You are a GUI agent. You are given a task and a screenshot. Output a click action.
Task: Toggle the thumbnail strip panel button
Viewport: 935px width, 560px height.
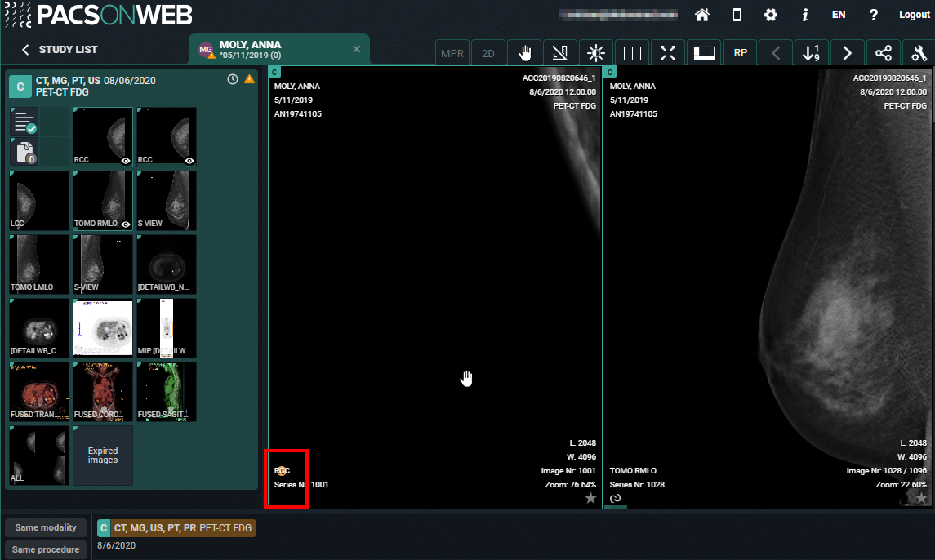point(704,53)
